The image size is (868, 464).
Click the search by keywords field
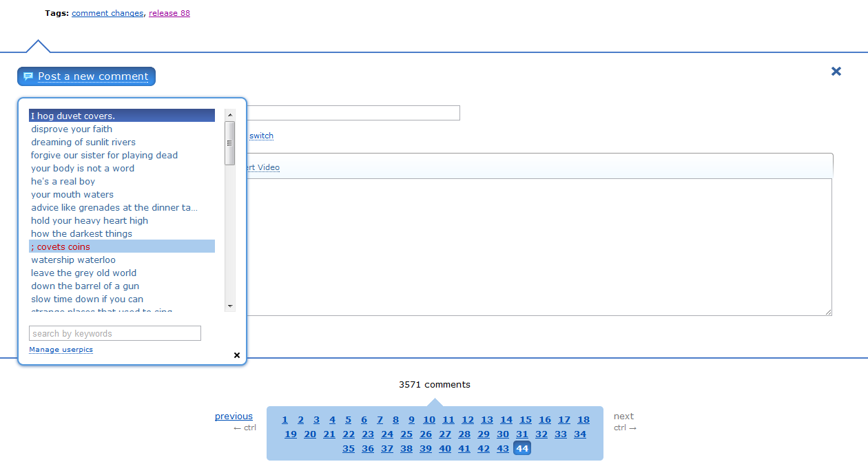tap(114, 333)
